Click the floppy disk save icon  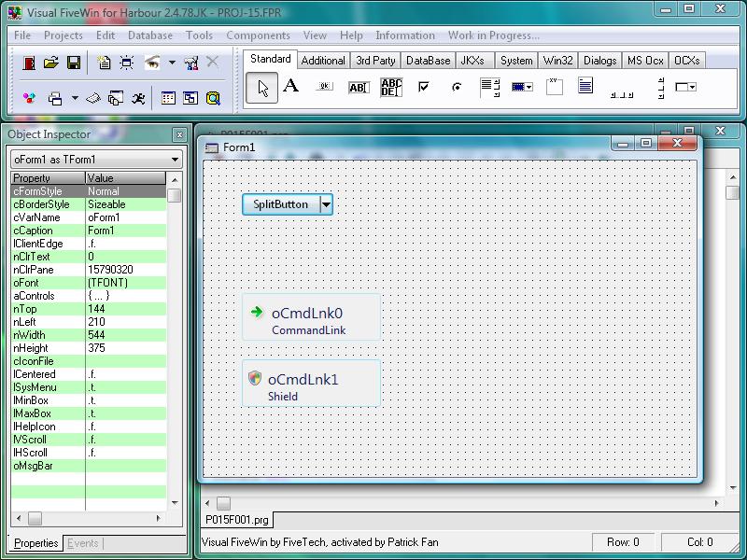click(73, 63)
